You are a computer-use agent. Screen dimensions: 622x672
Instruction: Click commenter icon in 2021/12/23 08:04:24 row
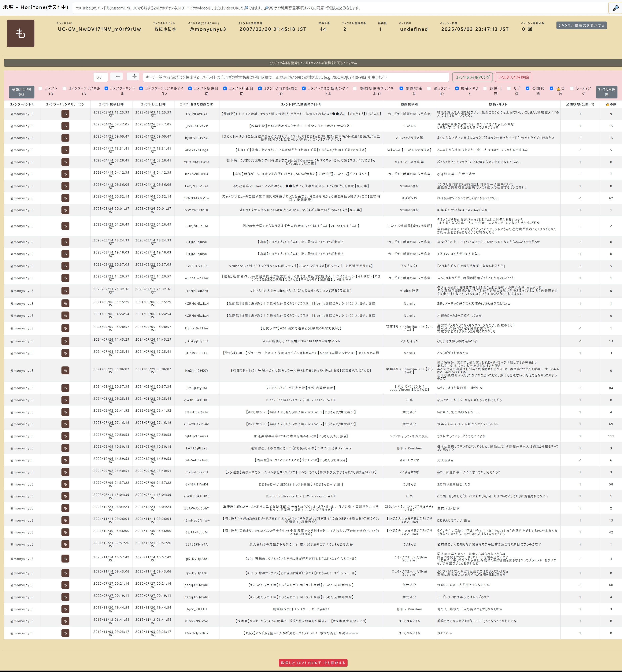click(x=65, y=508)
